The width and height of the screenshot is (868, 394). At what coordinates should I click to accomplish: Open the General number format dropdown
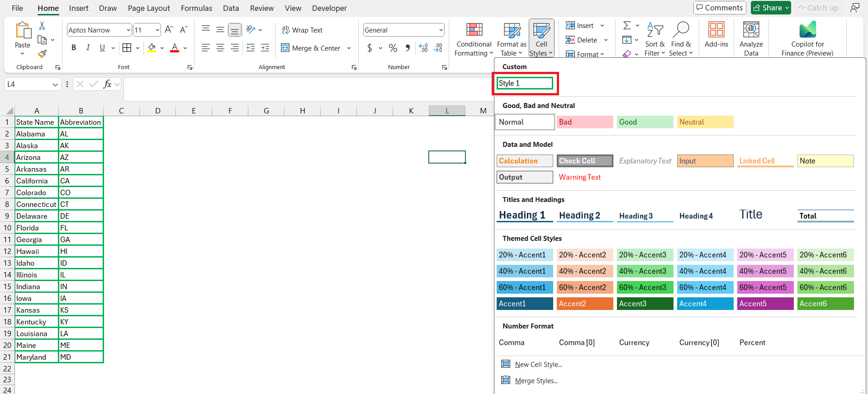[441, 30]
